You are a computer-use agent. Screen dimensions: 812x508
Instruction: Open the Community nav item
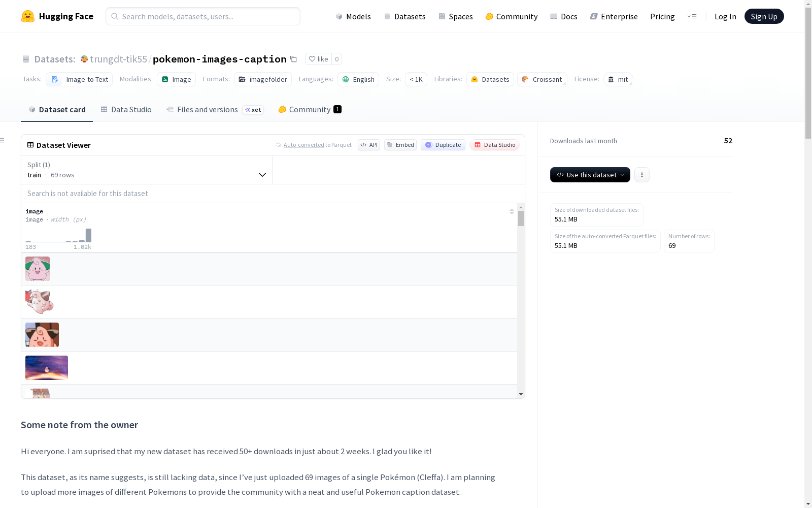tap(512, 16)
